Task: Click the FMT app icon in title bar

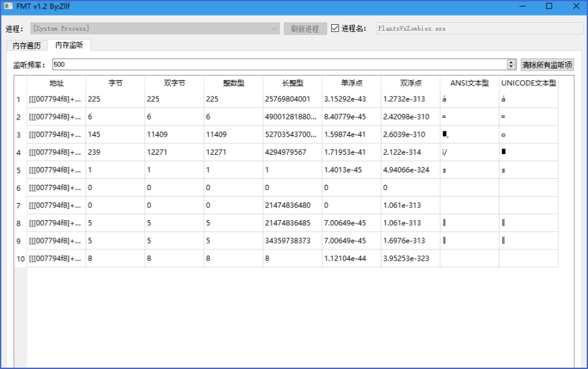Action: 8,7
